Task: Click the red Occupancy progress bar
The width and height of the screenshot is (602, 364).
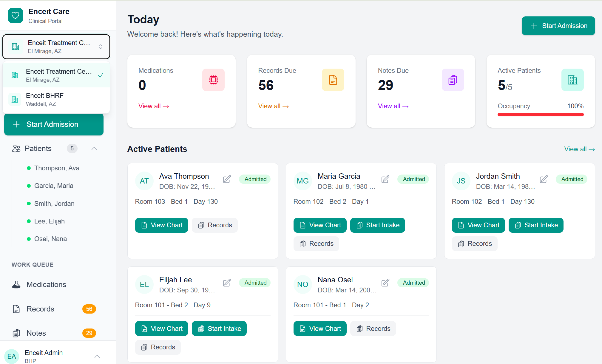Action: [541, 115]
